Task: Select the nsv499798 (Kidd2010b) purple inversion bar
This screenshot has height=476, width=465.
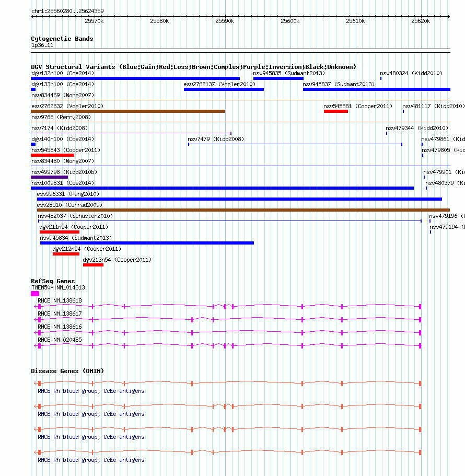Action: click(x=50, y=177)
